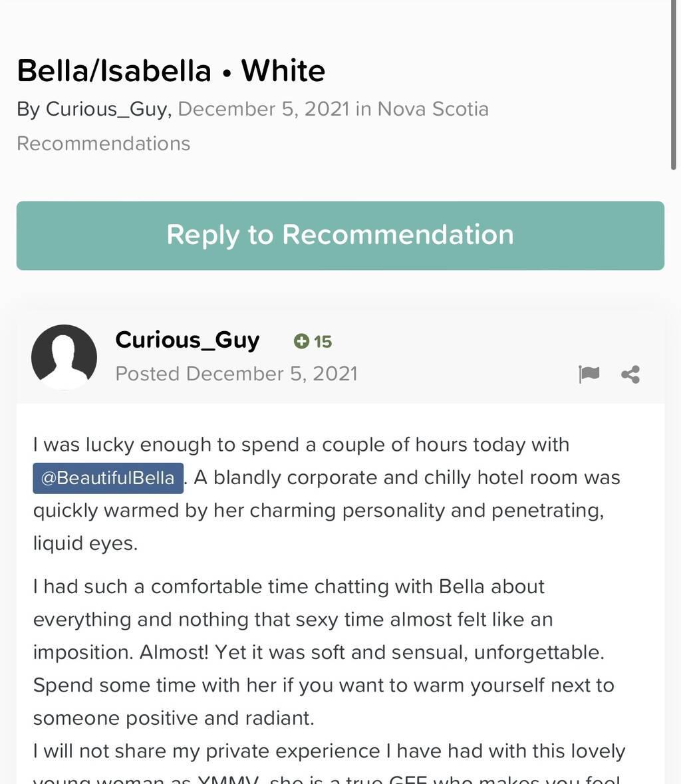
Task: Click the reputation count 15
Action: tap(323, 342)
